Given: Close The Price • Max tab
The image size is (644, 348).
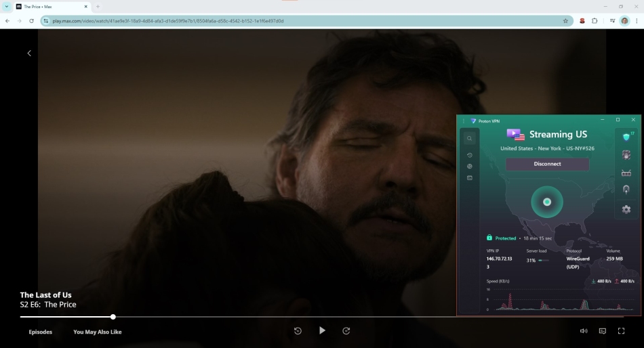Looking at the screenshot, I should tap(86, 7).
